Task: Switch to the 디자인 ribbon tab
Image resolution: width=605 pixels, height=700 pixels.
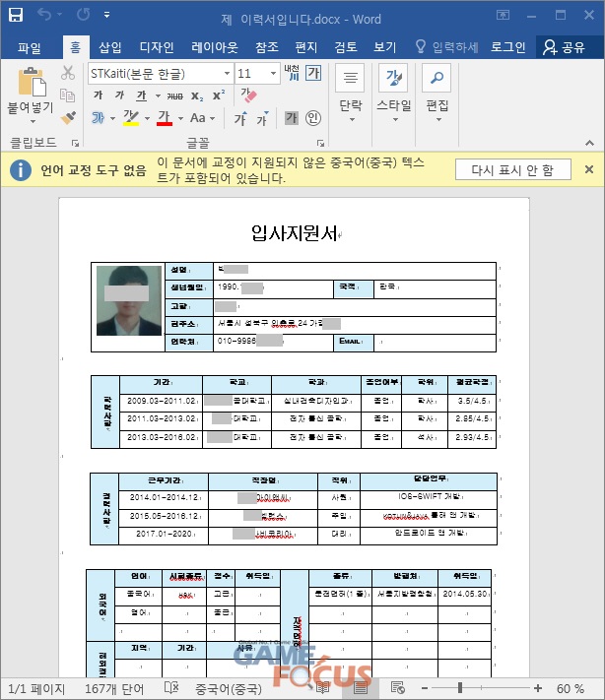Action: click(x=157, y=47)
